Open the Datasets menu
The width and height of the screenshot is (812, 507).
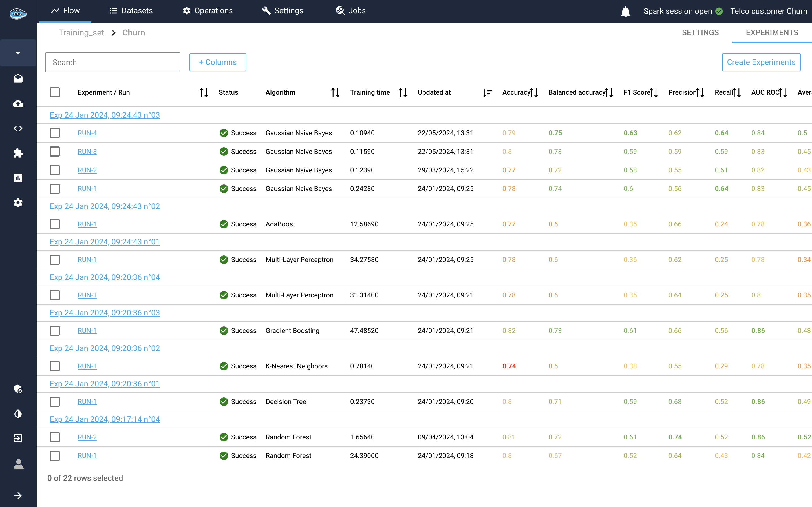(x=131, y=11)
